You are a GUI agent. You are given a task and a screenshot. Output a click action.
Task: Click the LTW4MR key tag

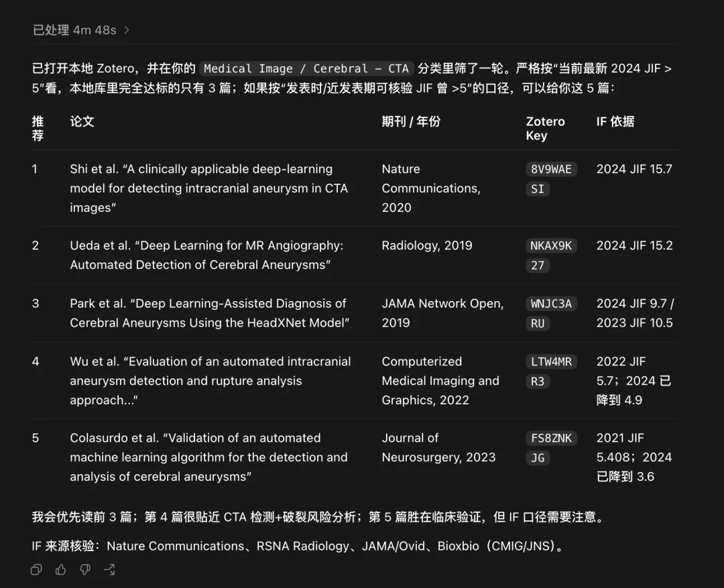point(551,361)
